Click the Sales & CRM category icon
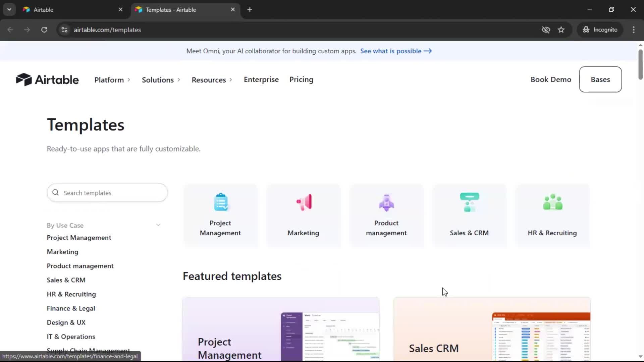The image size is (644, 362). [470, 202]
